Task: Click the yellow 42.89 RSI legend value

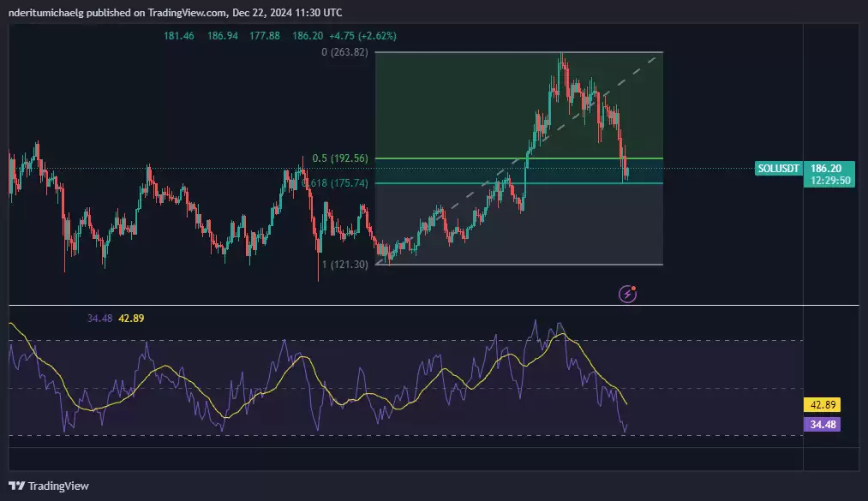Action: click(131, 319)
